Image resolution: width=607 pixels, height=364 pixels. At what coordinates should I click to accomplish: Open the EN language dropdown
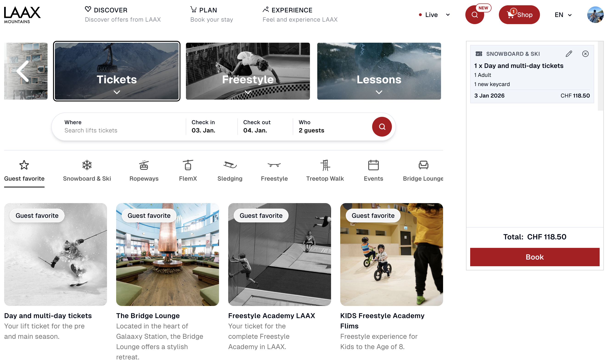(563, 15)
